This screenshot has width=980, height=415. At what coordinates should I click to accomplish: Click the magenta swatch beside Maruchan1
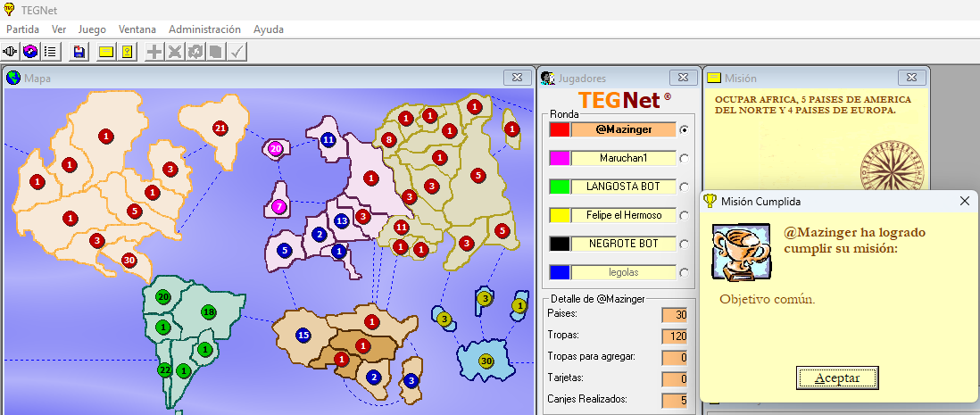tap(560, 158)
